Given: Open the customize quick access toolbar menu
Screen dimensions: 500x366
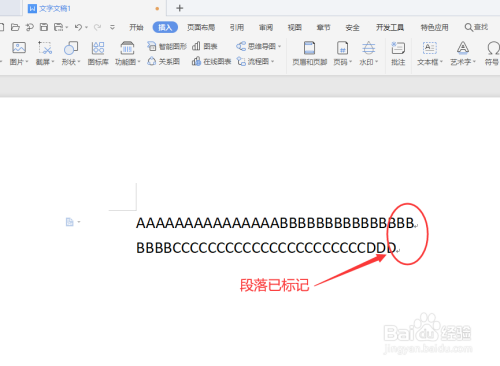Looking at the screenshot, I should tap(112, 27).
